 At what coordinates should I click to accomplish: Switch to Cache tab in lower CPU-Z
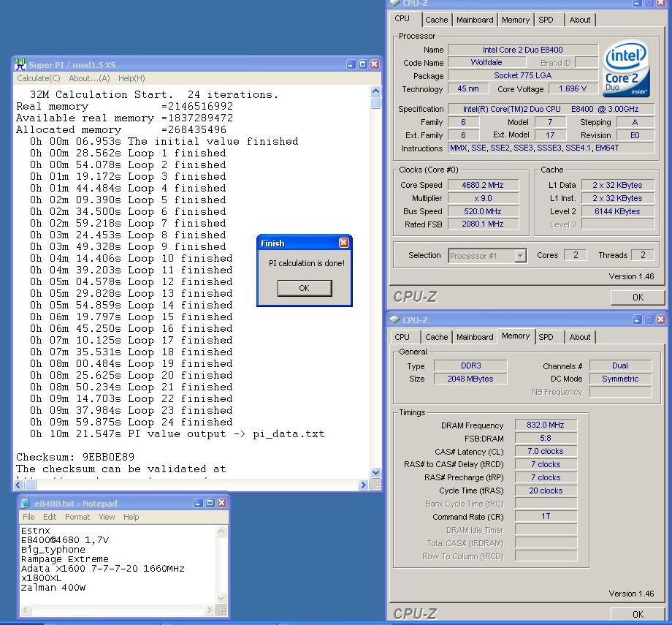[x=436, y=337]
